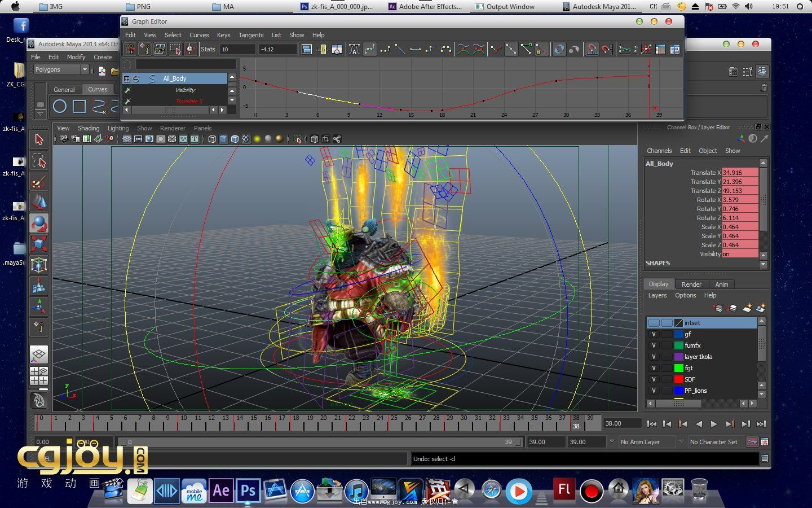Toggle visibility of the PP_lions layer
This screenshot has height=508, width=812.
(654, 391)
